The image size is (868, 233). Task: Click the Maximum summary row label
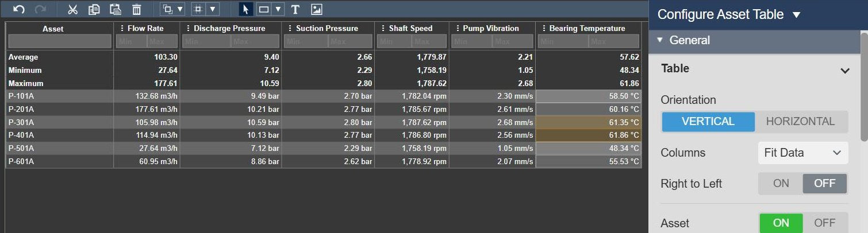[x=25, y=83]
